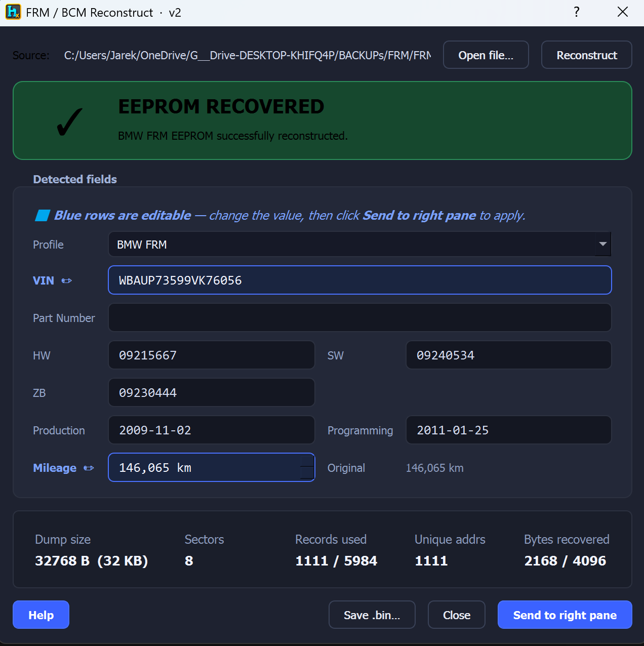The height and width of the screenshot is (646, 644).
Task: Click the Source file path text
Action: 248,55
